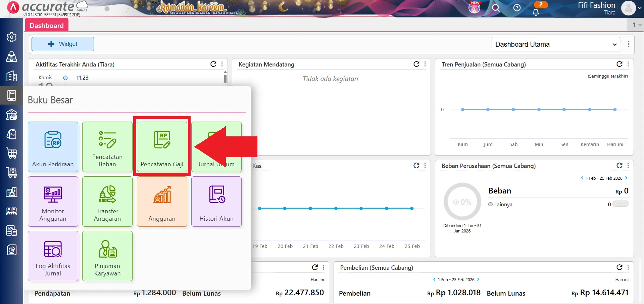Click the Widget add button
Viewport: 644px width, 304px height.
coord(63,44)
